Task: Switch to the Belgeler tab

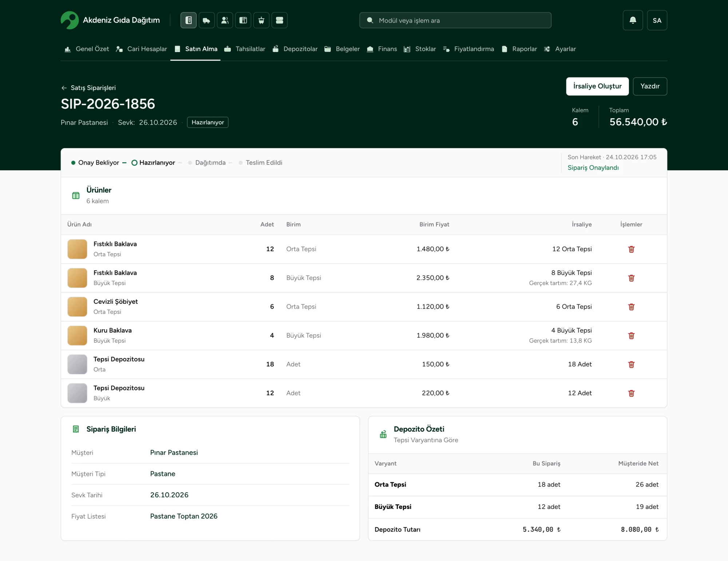Action: 342,49
